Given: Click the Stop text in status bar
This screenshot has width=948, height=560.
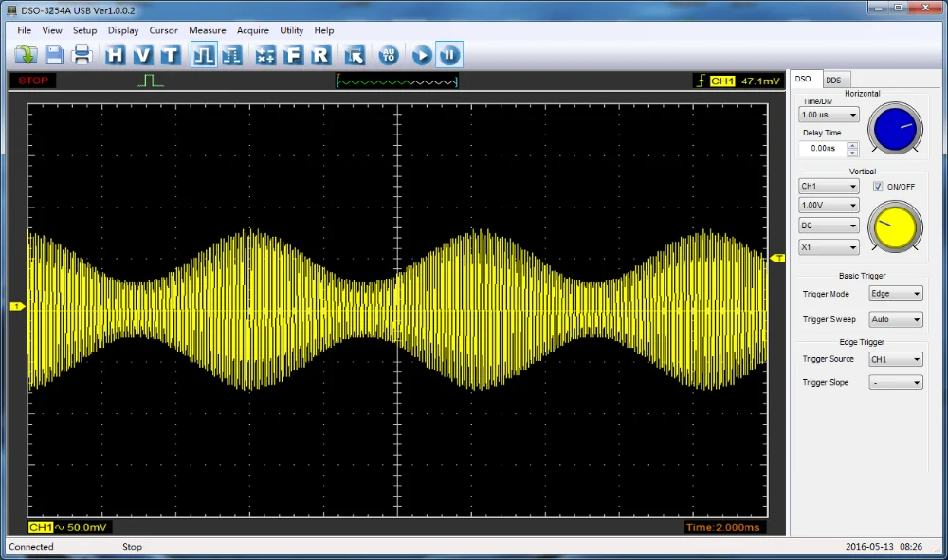Looking at the screenshot, I should pos(133,546).
